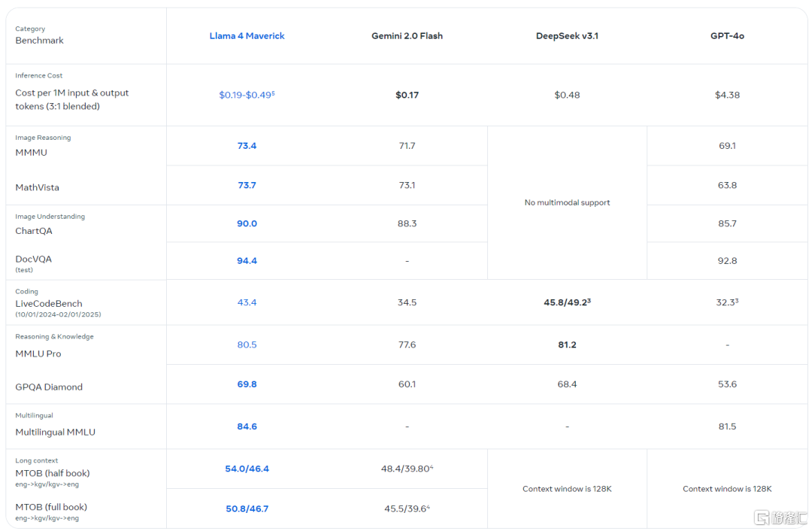Image resolution: width=812 pixels, height=531 pixels.
Task: Click the No multimodal support cell
Action: point(567,202)
